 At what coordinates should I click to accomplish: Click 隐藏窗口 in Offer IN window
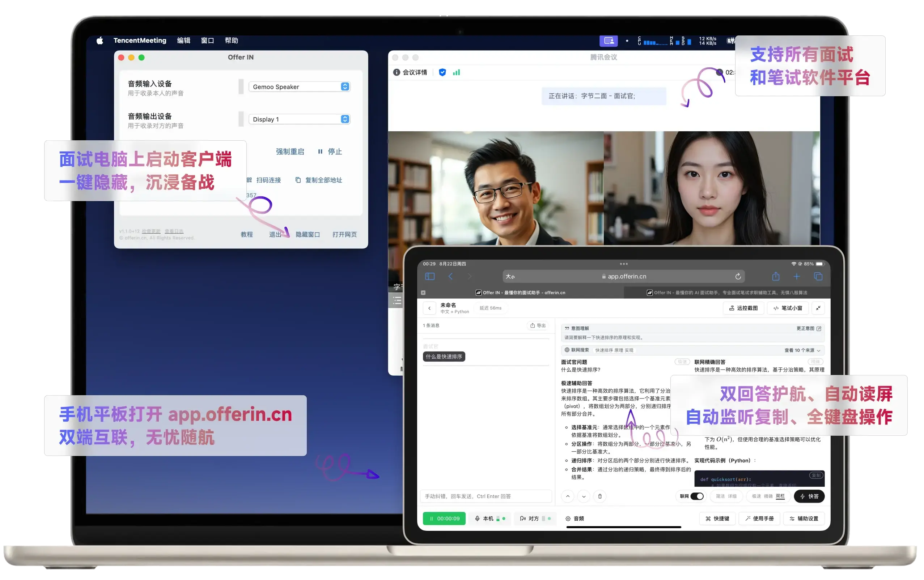[308, 234]
